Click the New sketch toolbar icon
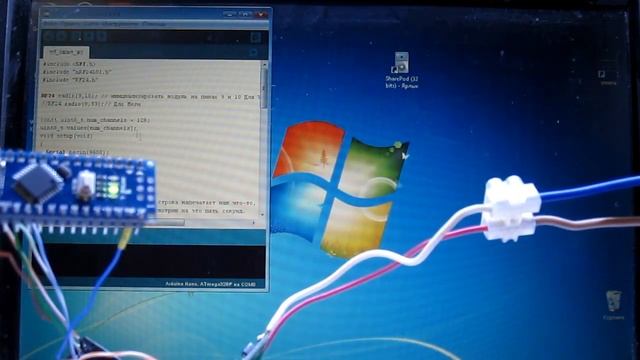The width and height of the screenshot is (640, 360). (75, 37)
